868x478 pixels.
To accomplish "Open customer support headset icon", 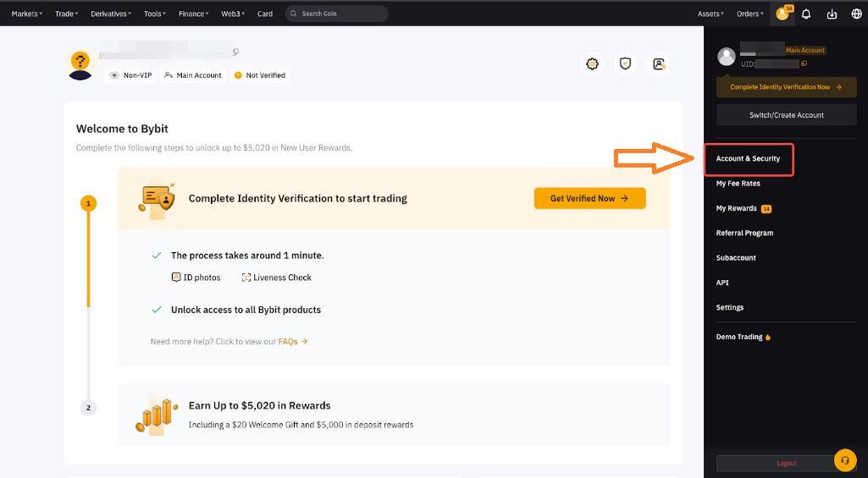I will pos(845,460).
